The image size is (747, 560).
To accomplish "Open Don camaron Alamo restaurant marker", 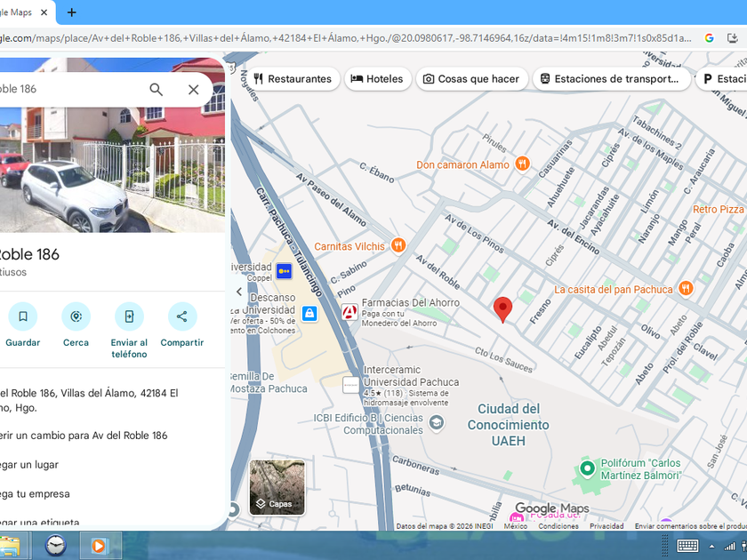I will (x=523, y=164).
